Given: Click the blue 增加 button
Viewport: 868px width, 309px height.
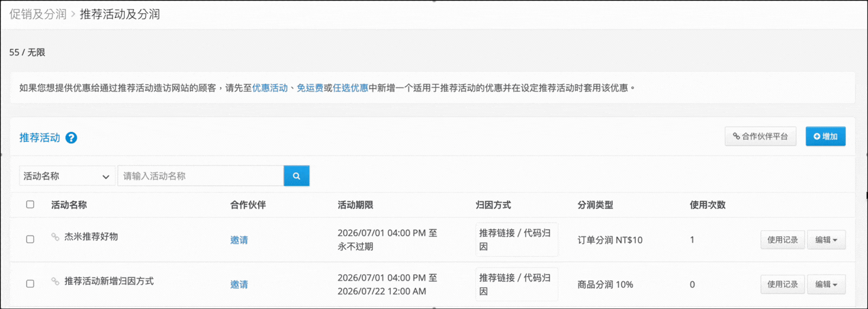Looking at the screenshot, I should tap(825, 136).
